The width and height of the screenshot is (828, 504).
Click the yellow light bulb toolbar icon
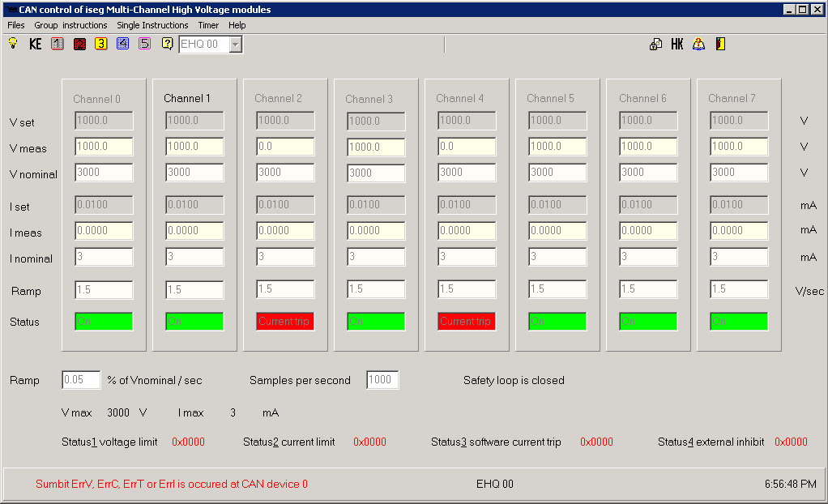tap(13, 43)
